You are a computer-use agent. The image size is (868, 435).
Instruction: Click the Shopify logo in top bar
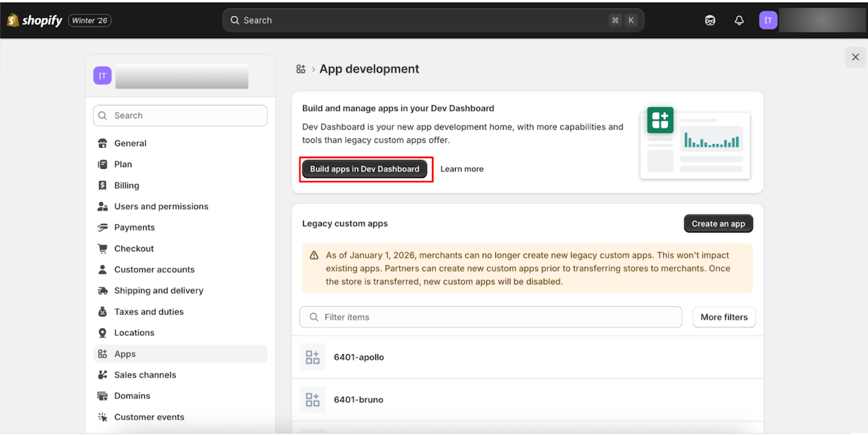35,20
